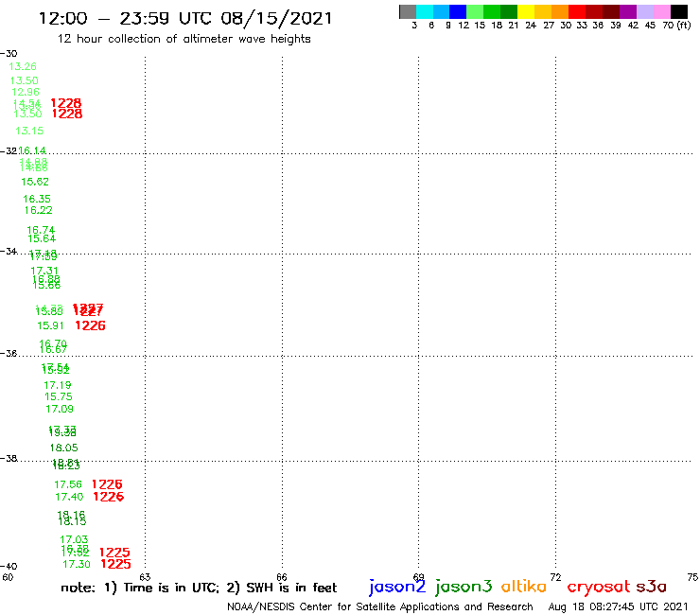
Task: Select the altika legend label
Action: pyautogui.click(x=523, y=586)
